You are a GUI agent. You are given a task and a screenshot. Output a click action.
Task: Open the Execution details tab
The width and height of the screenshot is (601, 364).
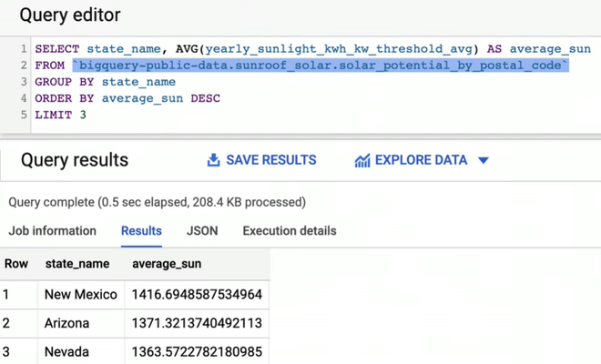coord(289,231)
